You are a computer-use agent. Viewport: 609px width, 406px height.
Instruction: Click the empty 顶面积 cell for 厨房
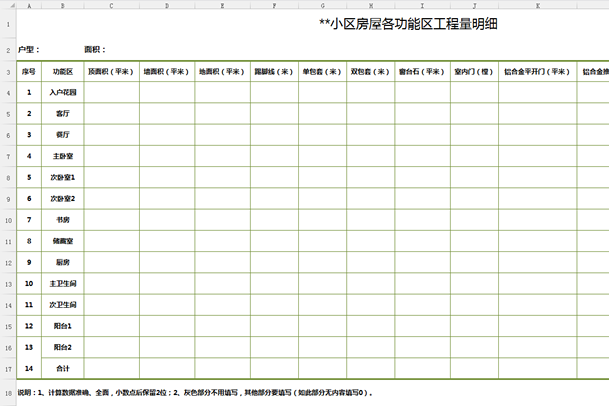111,262
